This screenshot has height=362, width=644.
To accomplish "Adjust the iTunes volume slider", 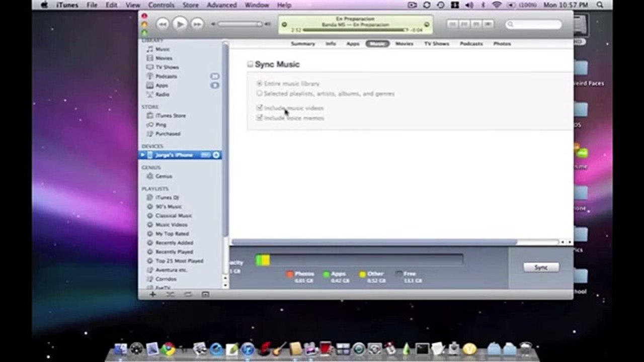I will pyautogui.click(x=239, y=24).
